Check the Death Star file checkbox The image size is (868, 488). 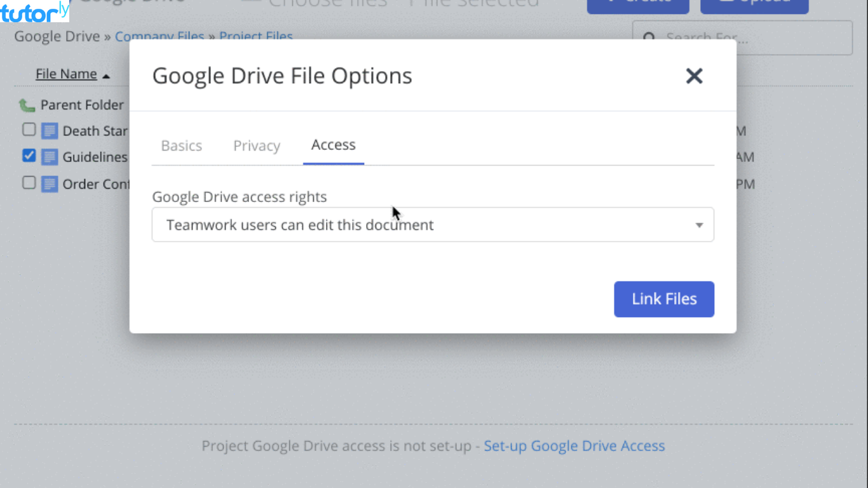point(29,130)
